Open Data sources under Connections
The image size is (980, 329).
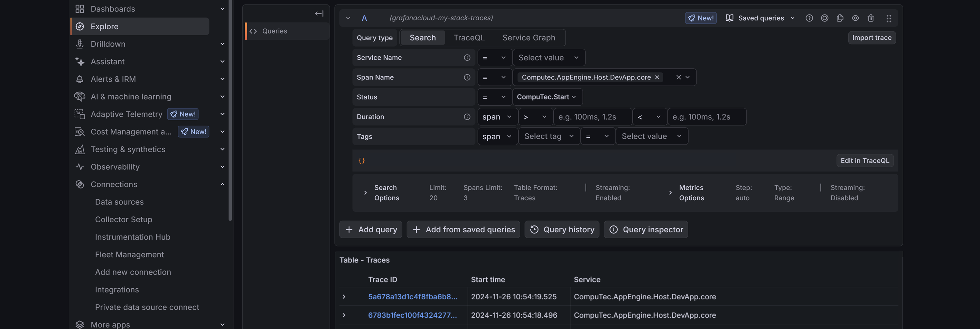[120, 202]
